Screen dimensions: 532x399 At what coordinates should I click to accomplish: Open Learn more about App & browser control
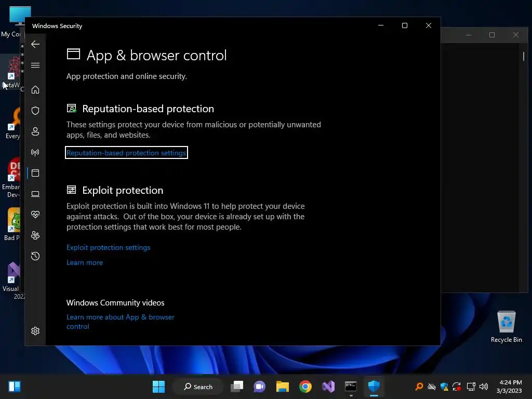pos(121,322)
